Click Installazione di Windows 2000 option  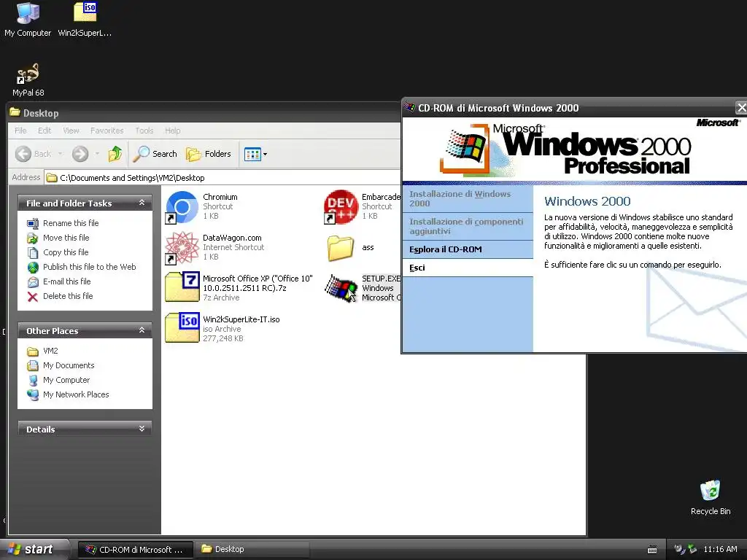(468, 198)
